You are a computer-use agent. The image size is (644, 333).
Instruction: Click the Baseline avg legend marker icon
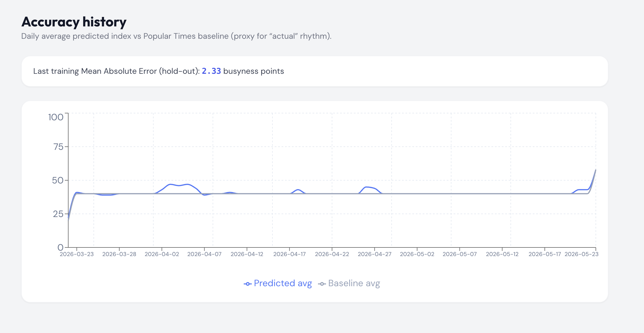tap(322, 284)
